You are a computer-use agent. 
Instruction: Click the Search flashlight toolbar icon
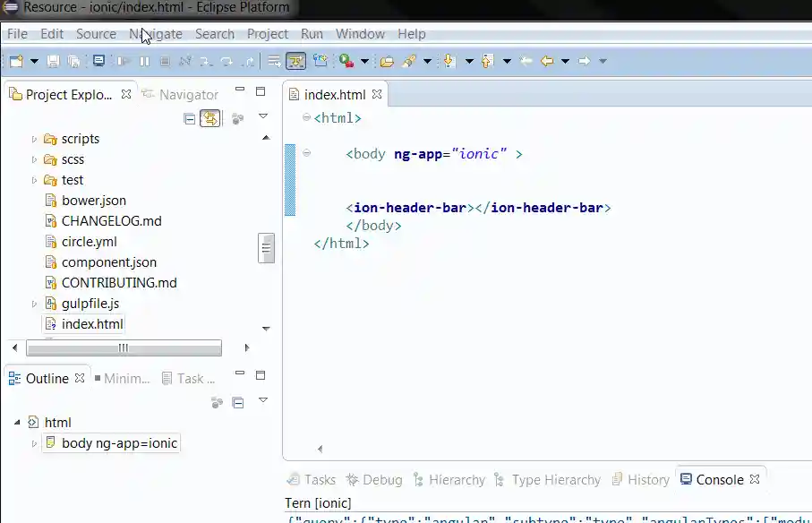click(x=410, y=61)
